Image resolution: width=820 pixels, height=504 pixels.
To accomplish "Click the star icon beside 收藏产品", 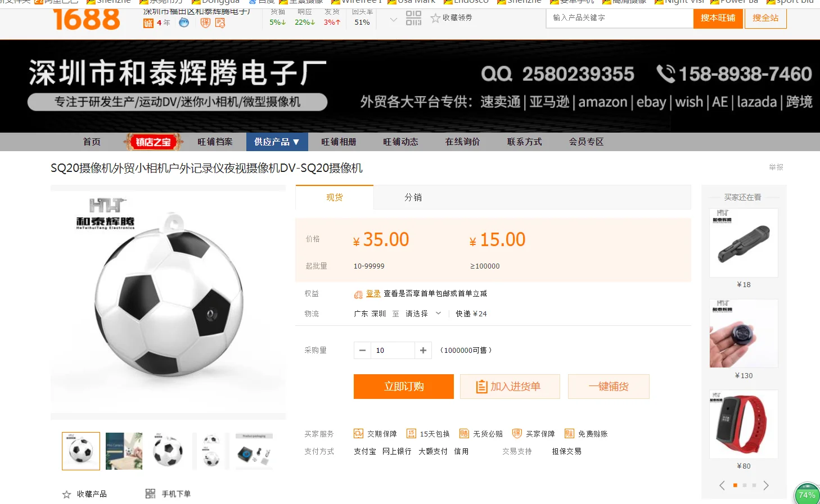I will pos(66,494).
